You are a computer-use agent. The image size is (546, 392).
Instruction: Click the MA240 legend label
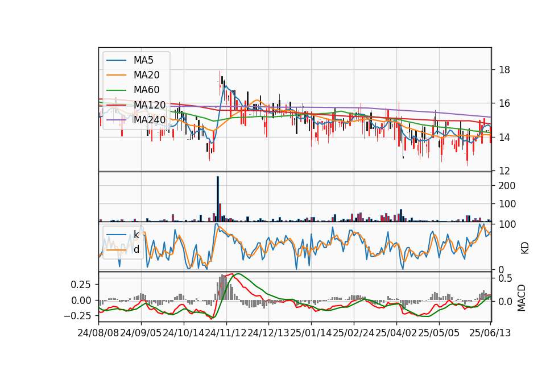point(150,120)
